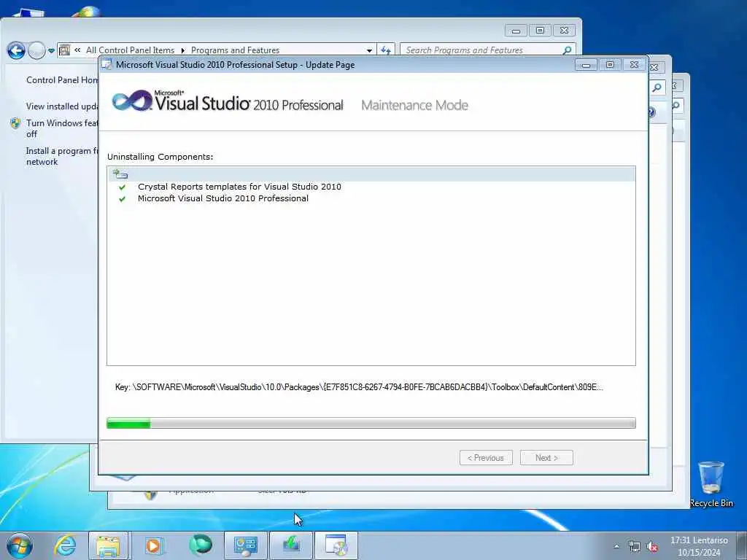The width and height of the screenshot is (747, 560).
Task: Close the Visual Studio setup window
Action: pyautogui.click(x=634, y=65)
